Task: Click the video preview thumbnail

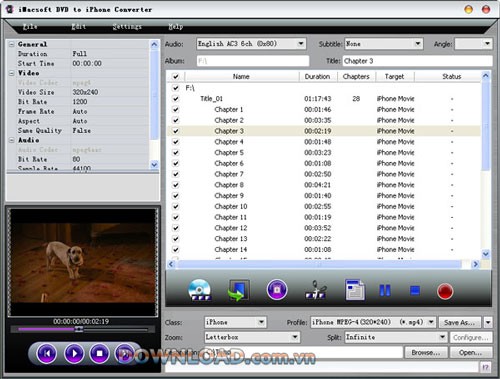Action: point(83,262)
